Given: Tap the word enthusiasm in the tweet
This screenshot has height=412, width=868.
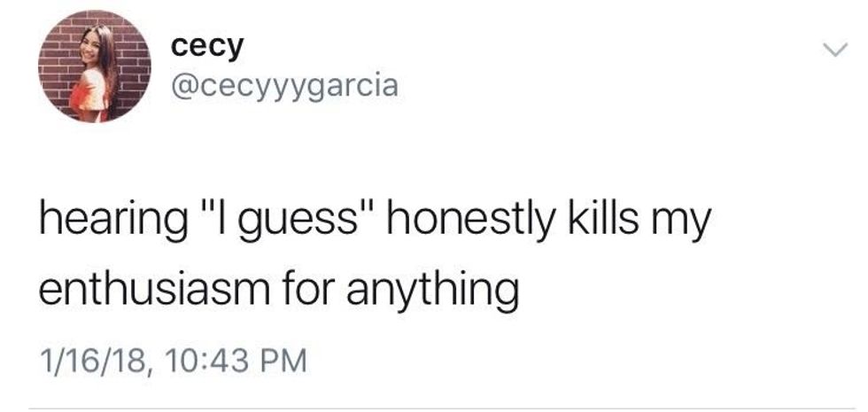Looking at the screenshot, I should pyautogui.click(x=151, y=289).
